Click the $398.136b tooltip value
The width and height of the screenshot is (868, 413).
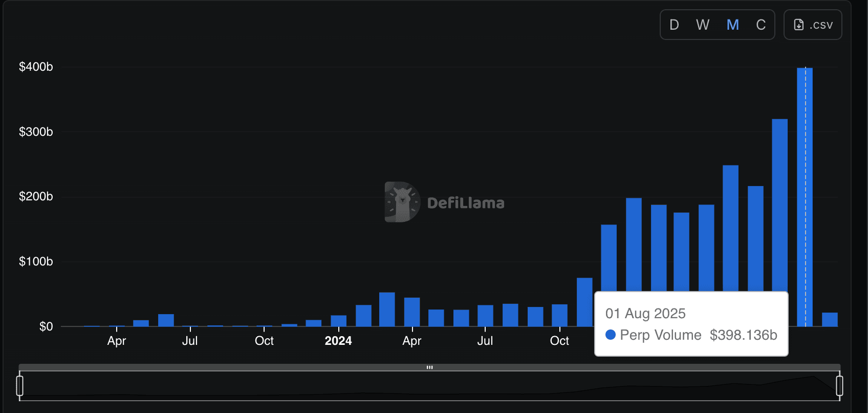point(744,335)
